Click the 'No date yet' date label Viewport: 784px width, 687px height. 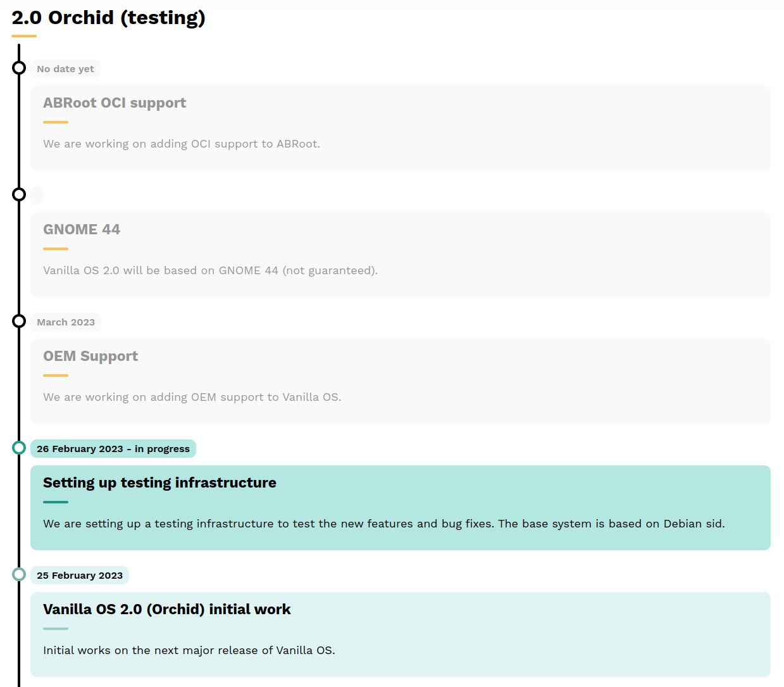click(x=65, y=69)
